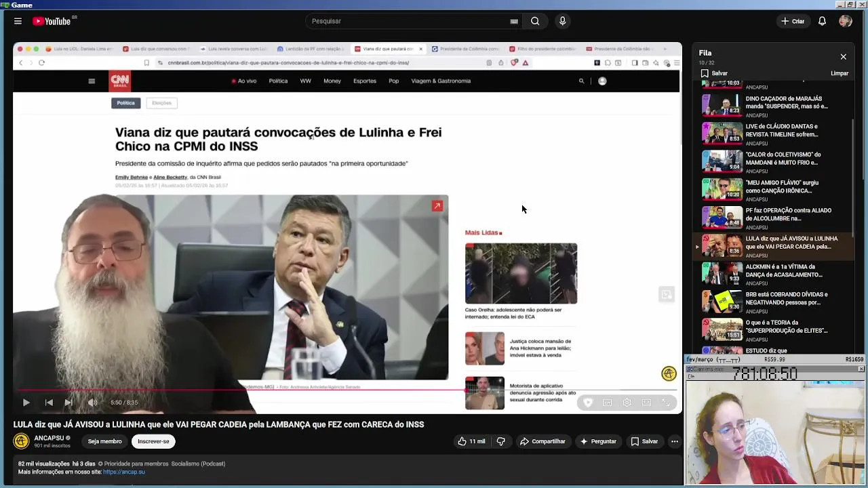
Task: Toggle subtitles in the player
Action: tap(608, 403)
